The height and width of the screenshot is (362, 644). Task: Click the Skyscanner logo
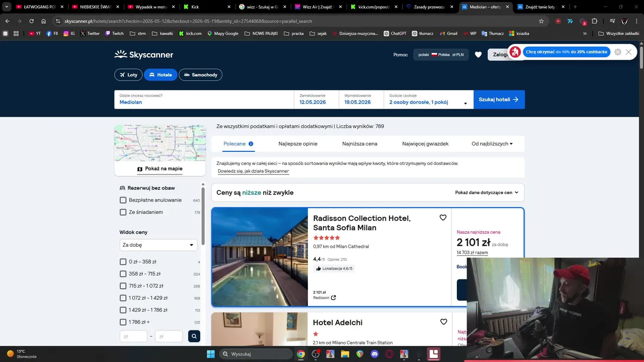tap(144, 54)
